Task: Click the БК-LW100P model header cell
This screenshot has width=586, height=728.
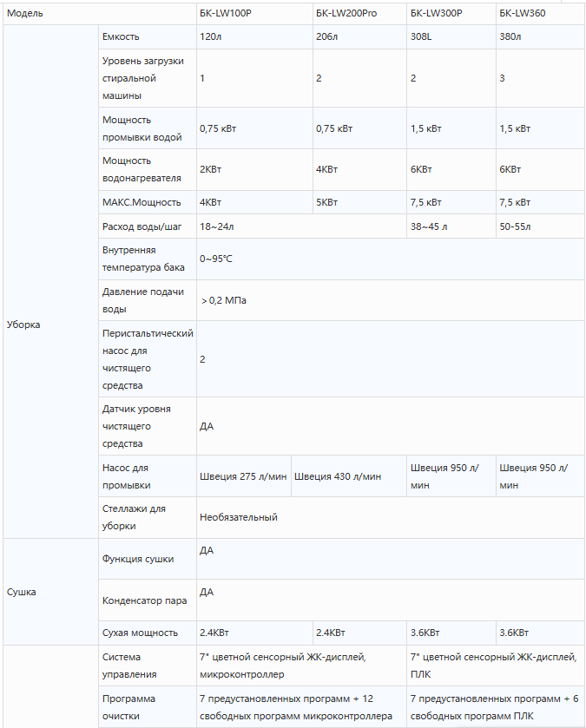Action: [254, 14]
